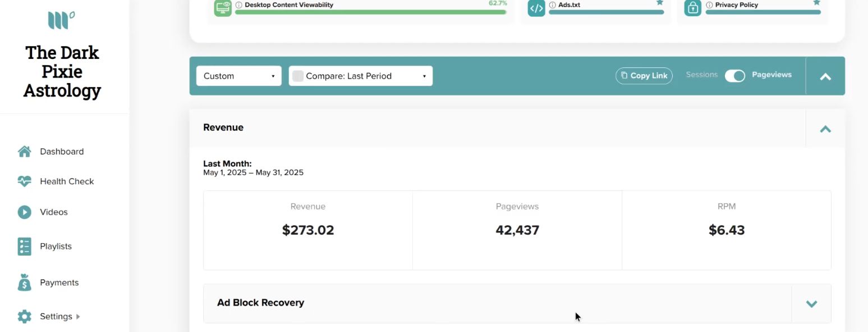Click the Videos play-circle icon
This screenshot has height=332, width=868.
24,212
